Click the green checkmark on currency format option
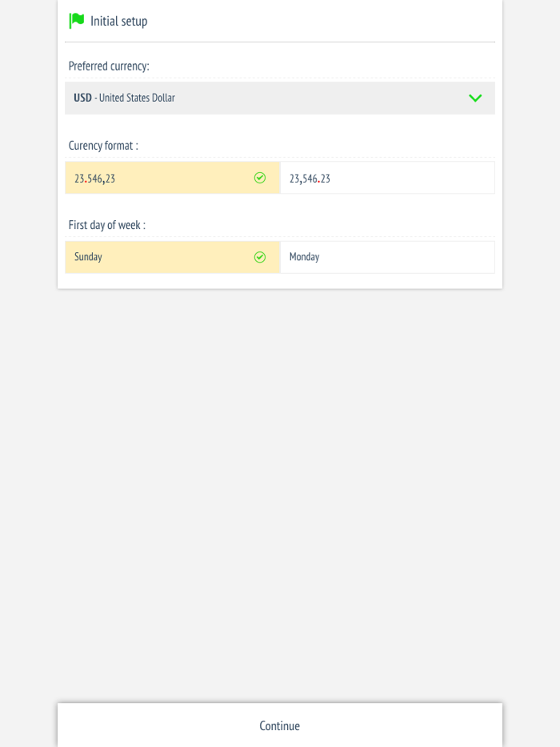This screenshot has width=560, height=747. coord(260,178)
